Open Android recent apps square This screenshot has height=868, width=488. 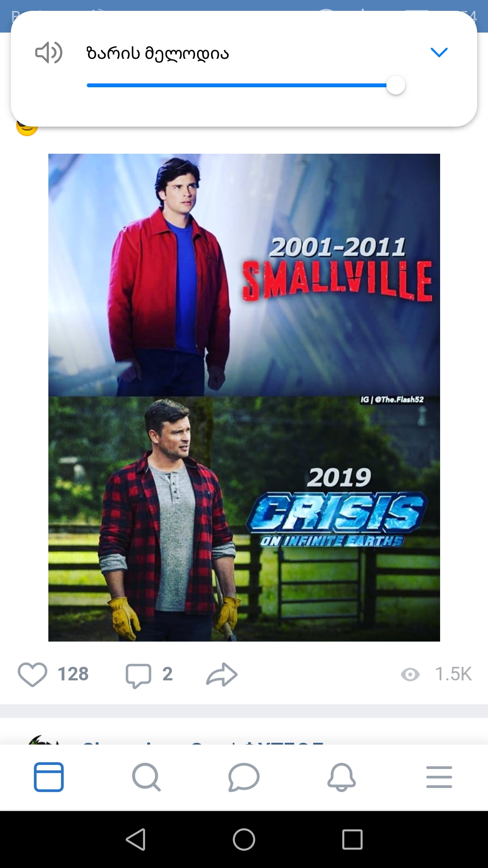coord(352,840)
